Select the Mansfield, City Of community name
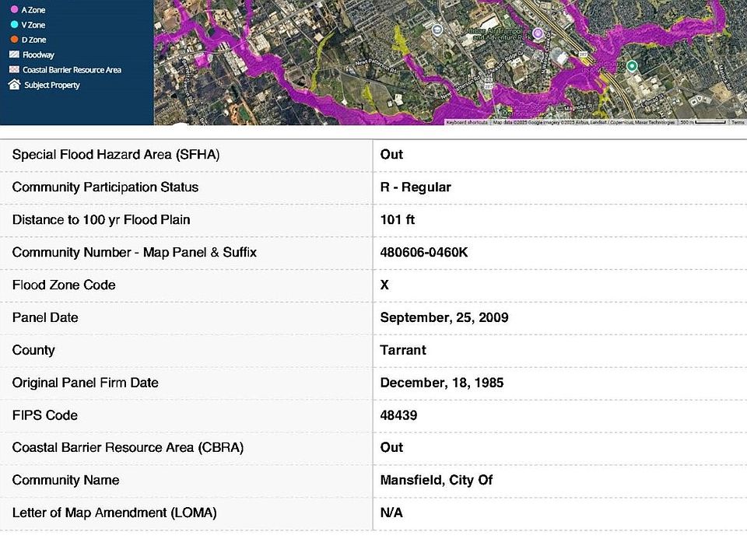The width and height of the screenshot is (747, 560). [437, 481]
